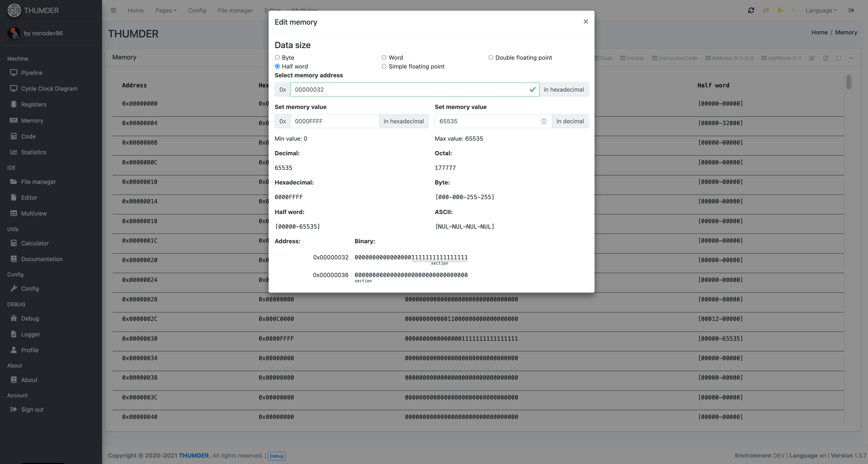Select Double floating point radio

click(x=491, y=57)
